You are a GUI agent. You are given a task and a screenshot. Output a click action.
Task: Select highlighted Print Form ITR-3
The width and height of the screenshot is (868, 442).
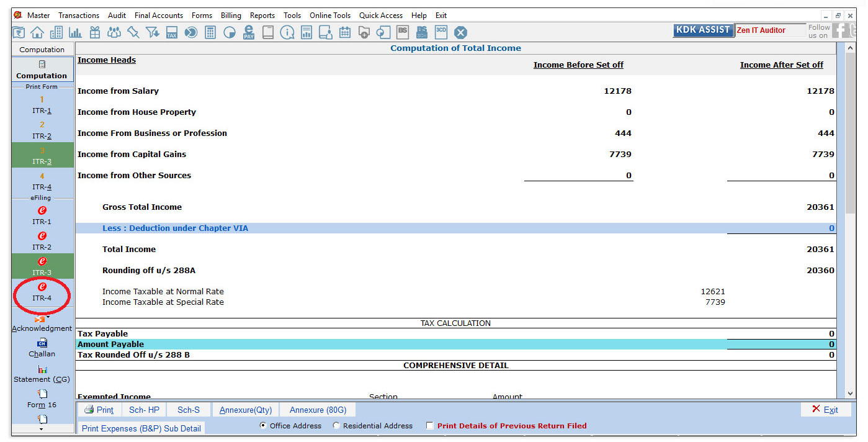[42, 156]
